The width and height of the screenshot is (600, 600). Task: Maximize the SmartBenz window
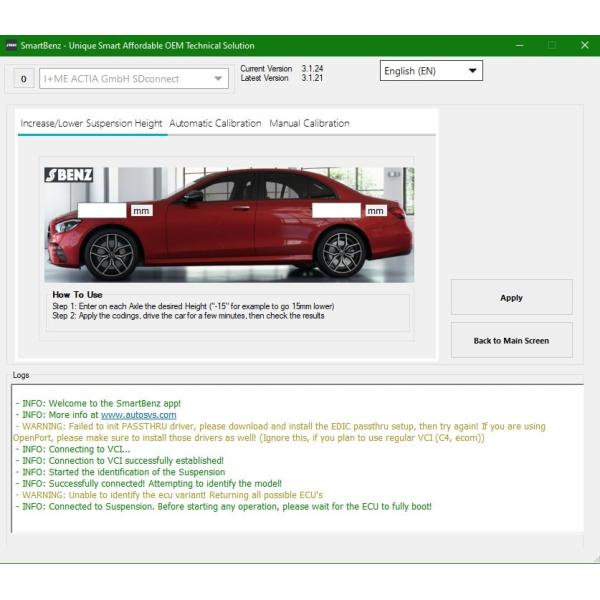[551, 45]
